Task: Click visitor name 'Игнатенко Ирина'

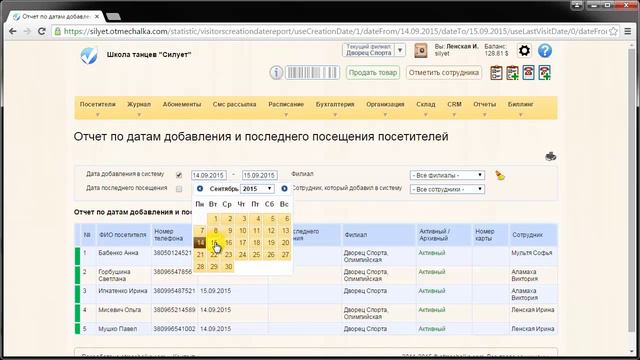Action: click(x=123, y=291)
